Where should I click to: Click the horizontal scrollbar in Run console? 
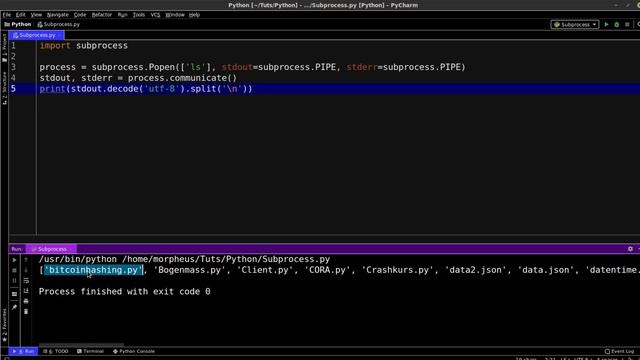click(81, 345)
